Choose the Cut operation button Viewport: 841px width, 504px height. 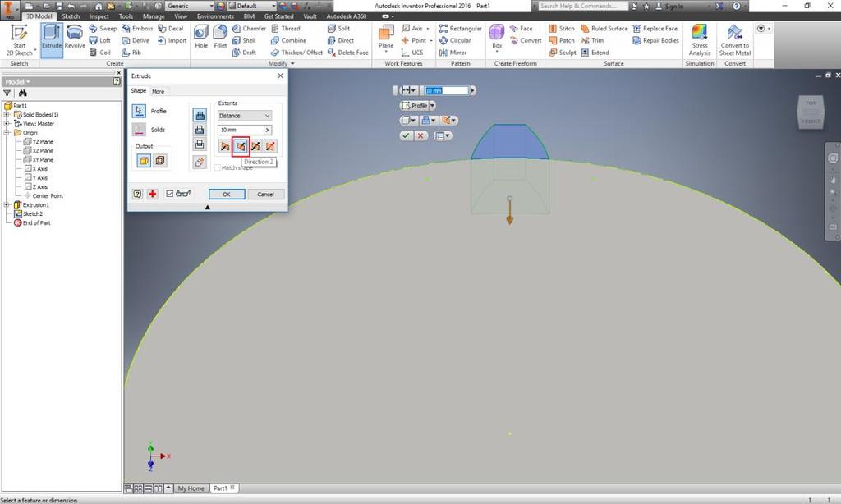(x=200, y=130)
